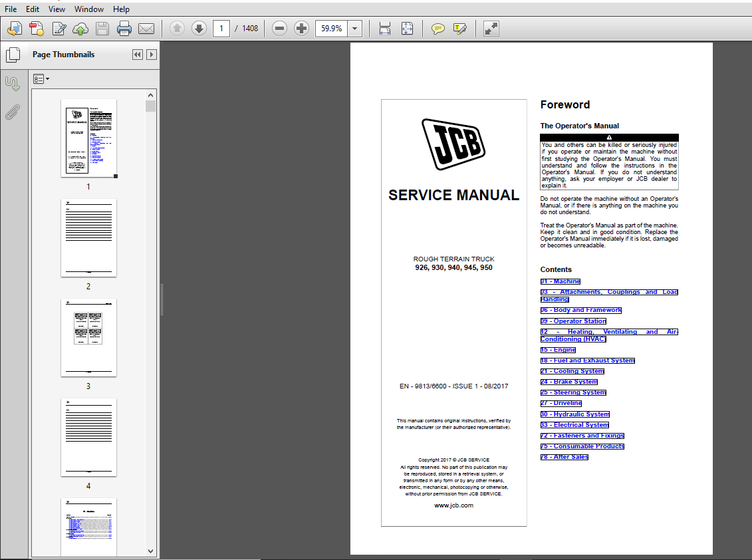The width and height of the screenshot is (752, 560).
Task: Go to previous page arrow button
Action: pos(177,29)
